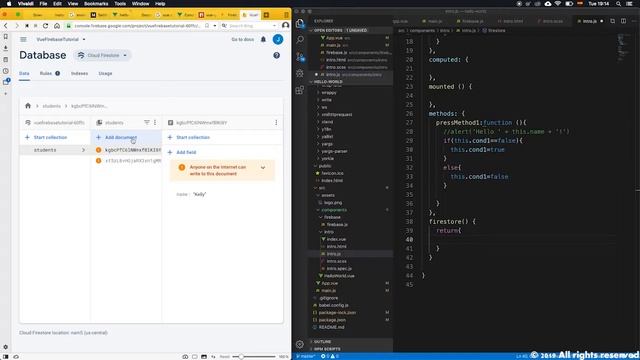
Task: Click Vivaldi settings gear in bottom corner
Action: pos(6,347)
